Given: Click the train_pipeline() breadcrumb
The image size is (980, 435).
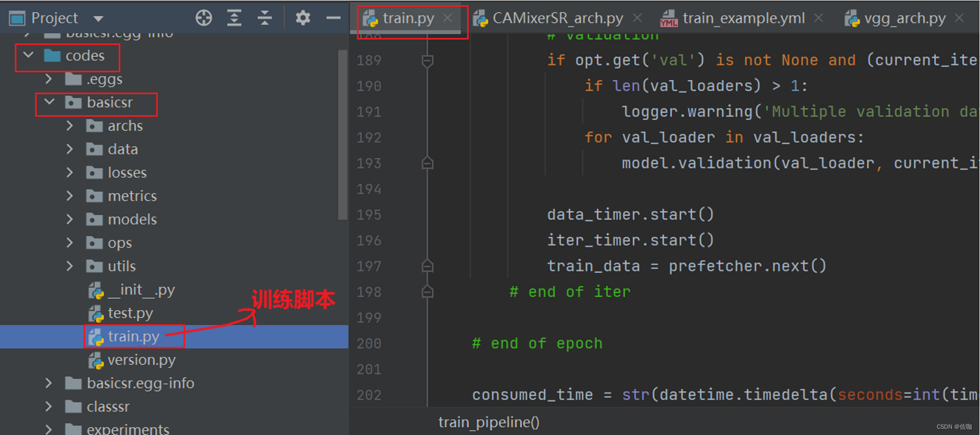Looking at the screenshot, I should [488, 422].
